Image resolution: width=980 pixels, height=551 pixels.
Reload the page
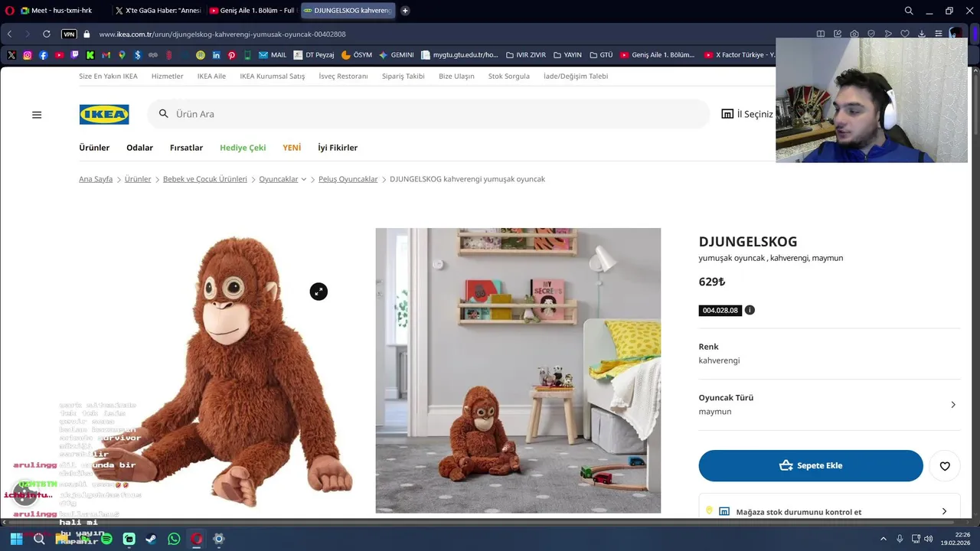tap(47, 34)
